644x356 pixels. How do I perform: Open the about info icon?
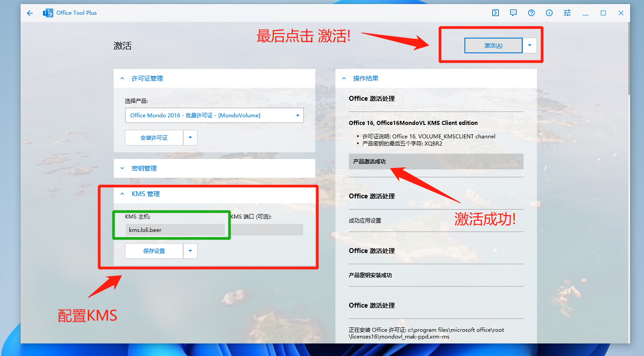click(549, 13)
